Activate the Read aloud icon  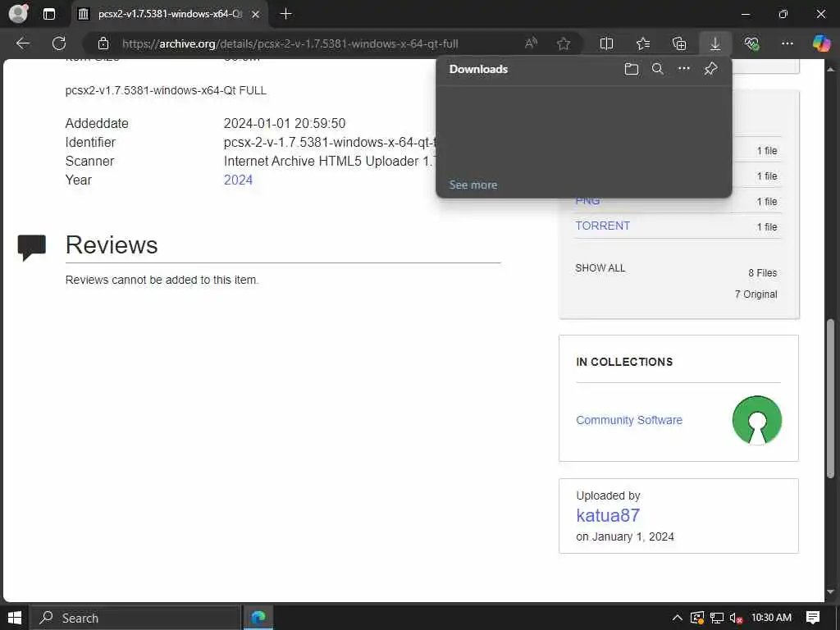click(x=531, y=43)
